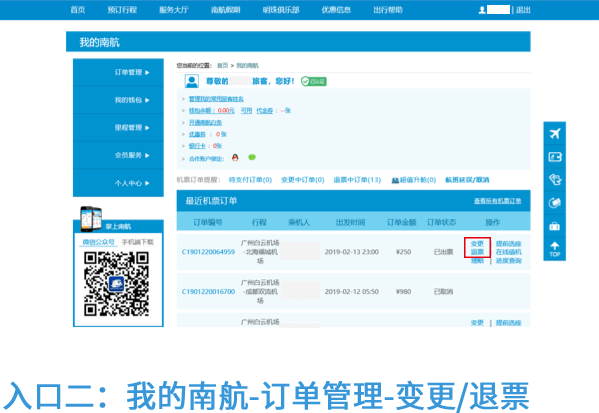This screenshot has height=413, width=599.
Task: Click 查看所有机票订单 link
Action: [x=497, y=201]
